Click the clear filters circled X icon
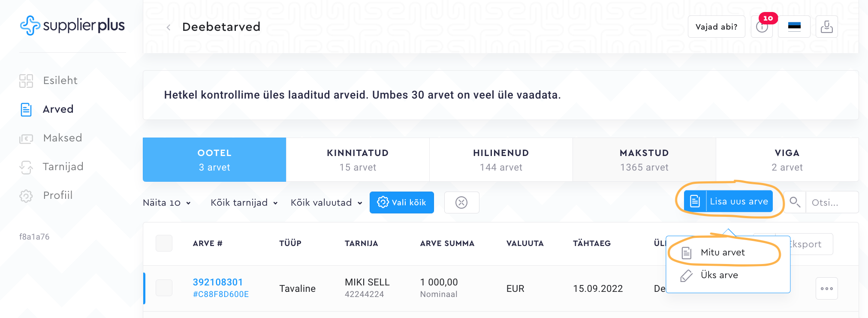This screenshot has width=868, height=318. coord(461,202)
